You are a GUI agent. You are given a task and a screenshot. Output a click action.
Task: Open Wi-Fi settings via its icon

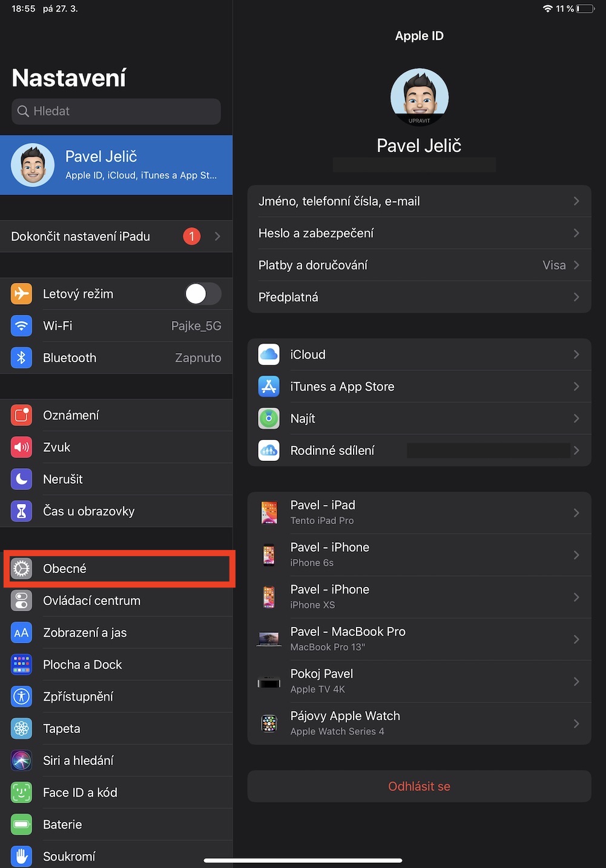tap(21, 326)
